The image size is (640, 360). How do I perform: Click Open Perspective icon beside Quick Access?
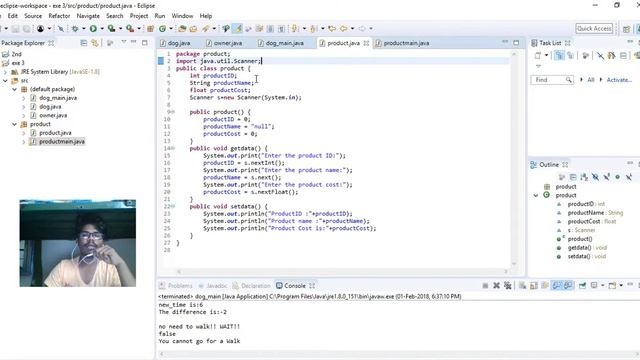pyautogui.click(x=627, y=29)
